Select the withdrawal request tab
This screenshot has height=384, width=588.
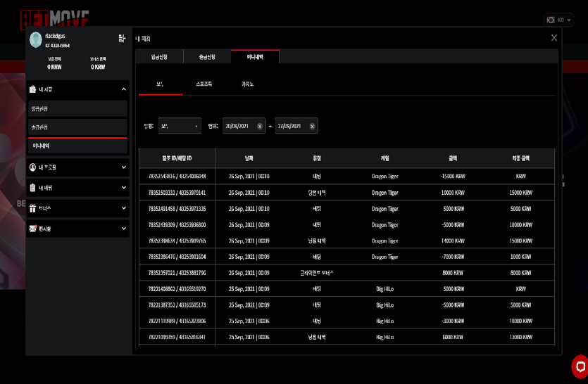[x=207, y=57]
